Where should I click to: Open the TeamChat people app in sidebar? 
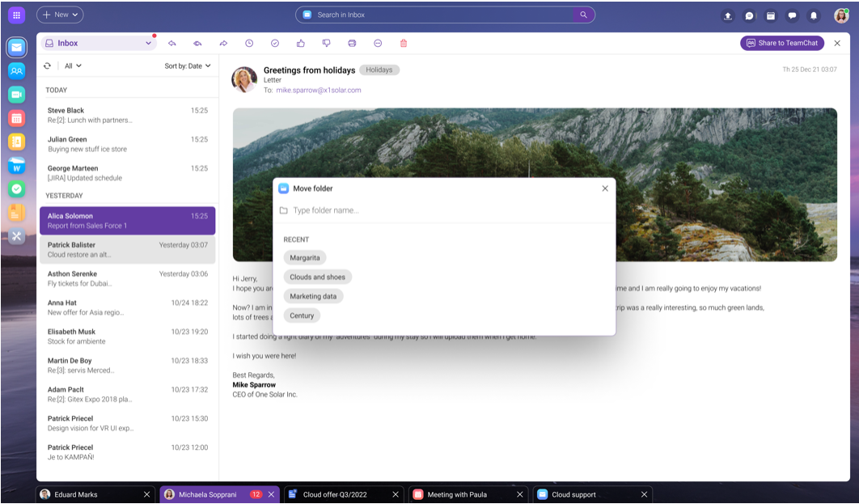16,71
